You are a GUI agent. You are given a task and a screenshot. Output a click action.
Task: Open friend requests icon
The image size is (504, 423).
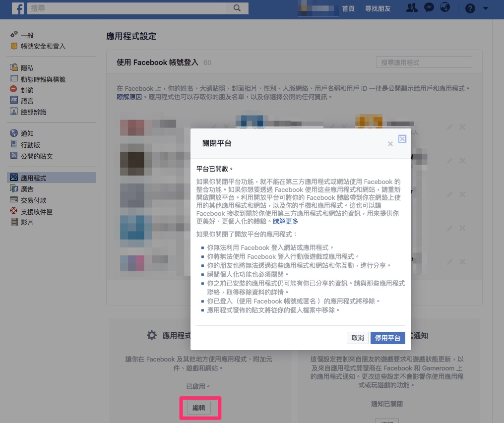point(412,8)
